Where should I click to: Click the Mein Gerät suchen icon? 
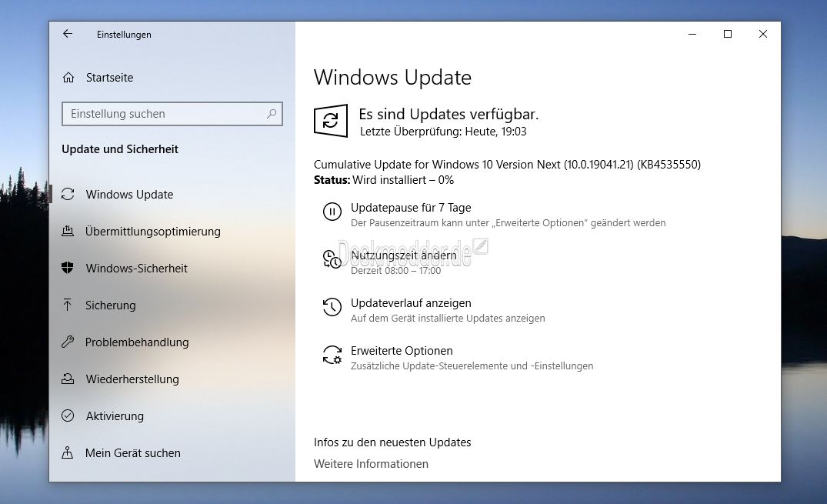click(68, 452)
